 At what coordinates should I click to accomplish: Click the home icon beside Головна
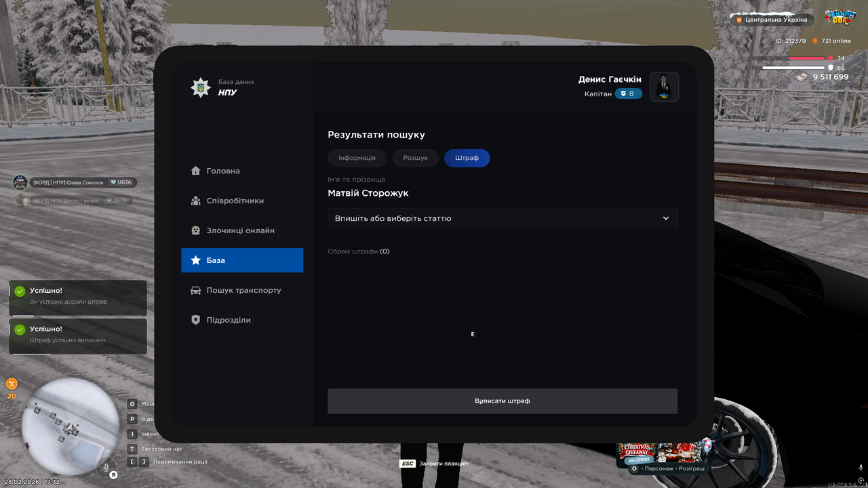coord(196,171)
